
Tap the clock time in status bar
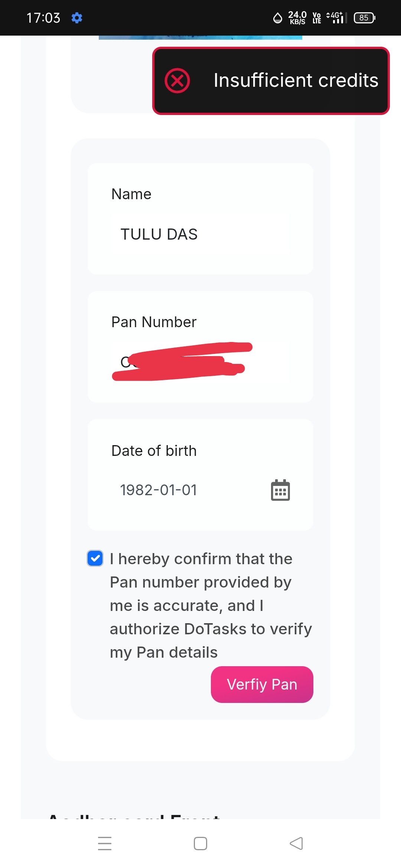pyautogui.click(x=43, y=18)
